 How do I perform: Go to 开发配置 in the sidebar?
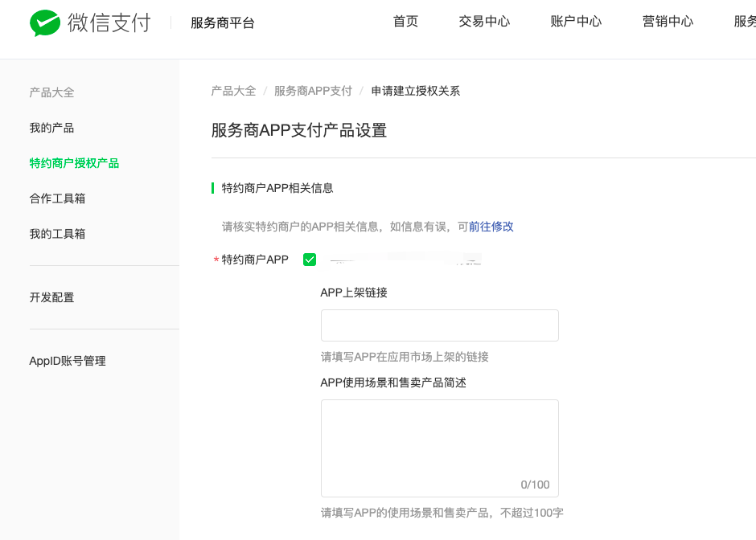coord(51,297)
